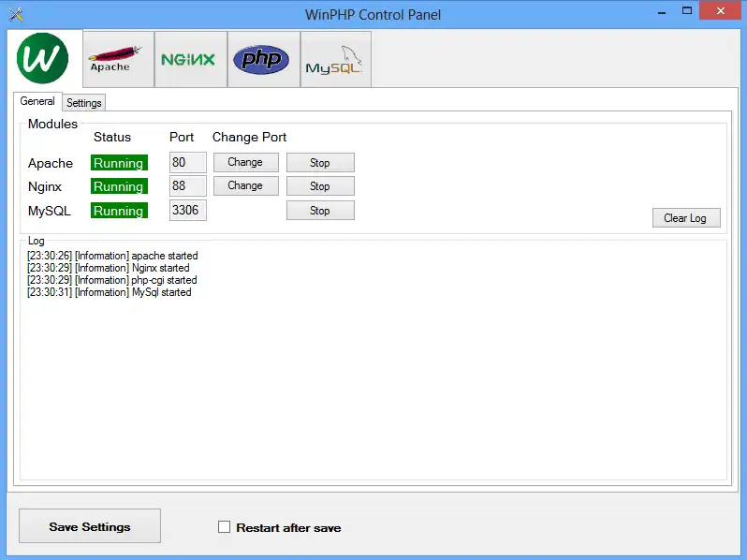Click the tools icon in title bar

pos(16,14)
